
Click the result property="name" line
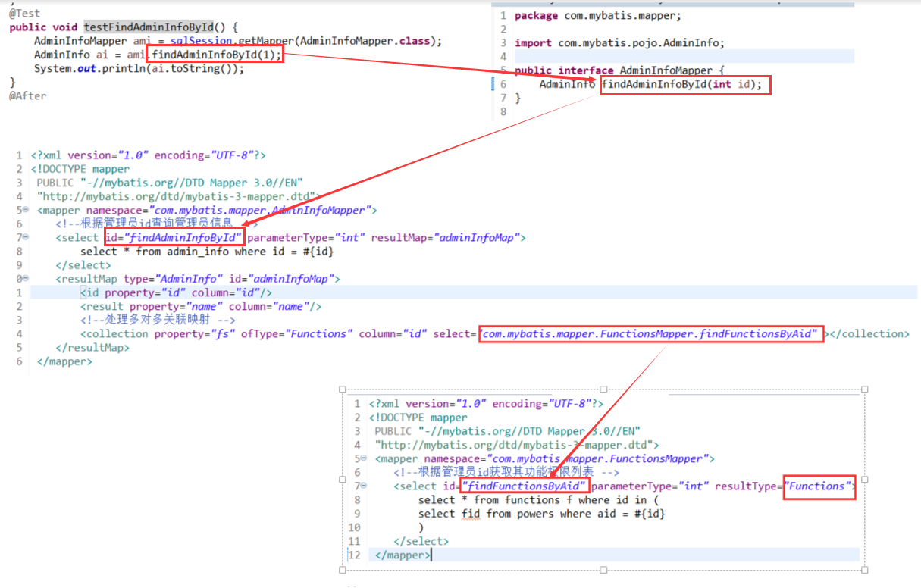201,306
